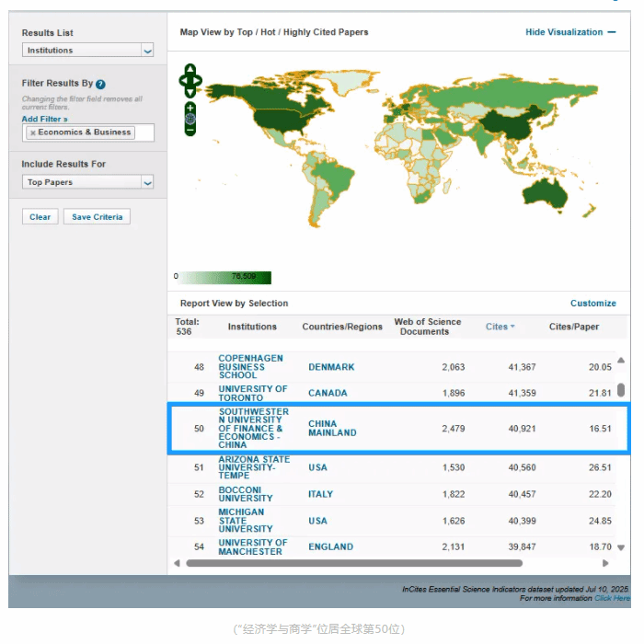Click the Hide Visualization toggle
Screen dimensions: 644x644
pos(570,32)
